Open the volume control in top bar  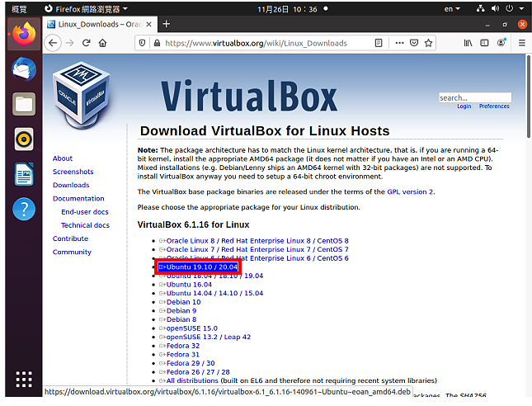495,9
